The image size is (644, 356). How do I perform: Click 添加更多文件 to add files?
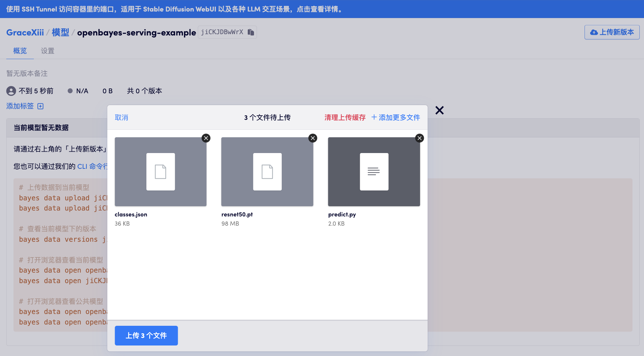click(x=396, y=118)
